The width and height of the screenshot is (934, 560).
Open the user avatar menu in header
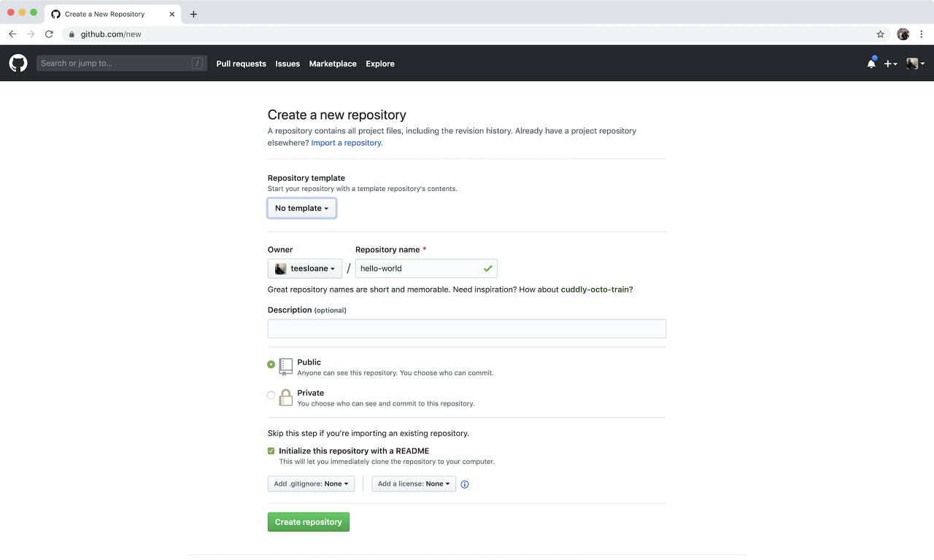915,63
